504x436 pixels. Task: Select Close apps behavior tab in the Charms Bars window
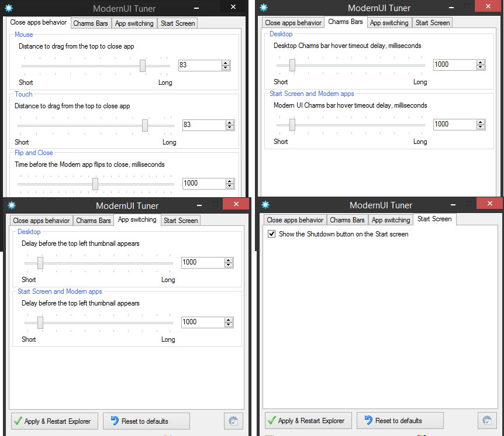(293, 23)
